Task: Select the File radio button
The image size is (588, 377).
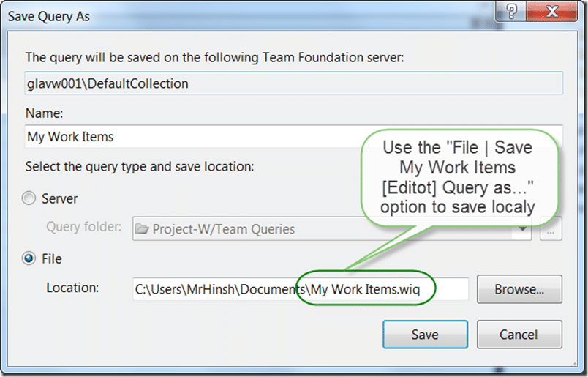Action: click(x=29, y=258)
